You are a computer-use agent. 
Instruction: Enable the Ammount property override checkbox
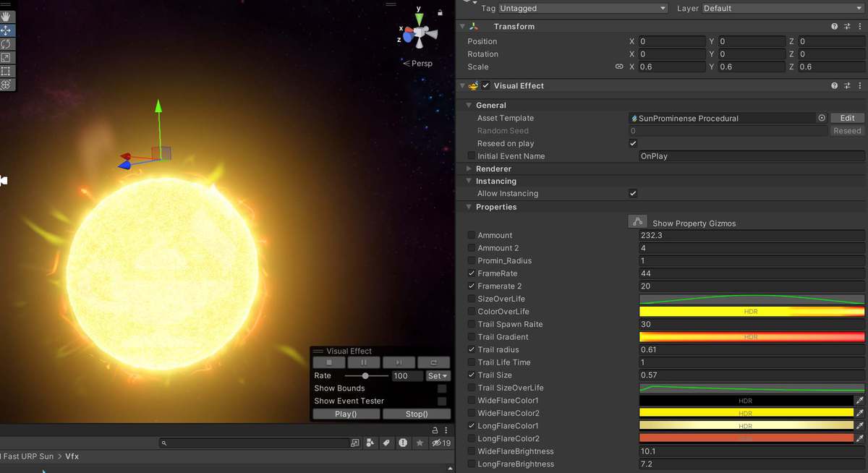click(472, 236)
